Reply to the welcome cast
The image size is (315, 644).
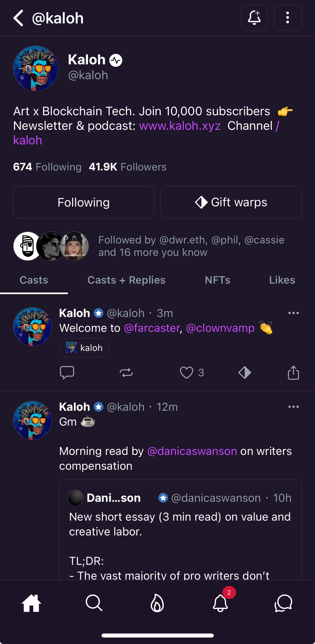pos(67,373)
